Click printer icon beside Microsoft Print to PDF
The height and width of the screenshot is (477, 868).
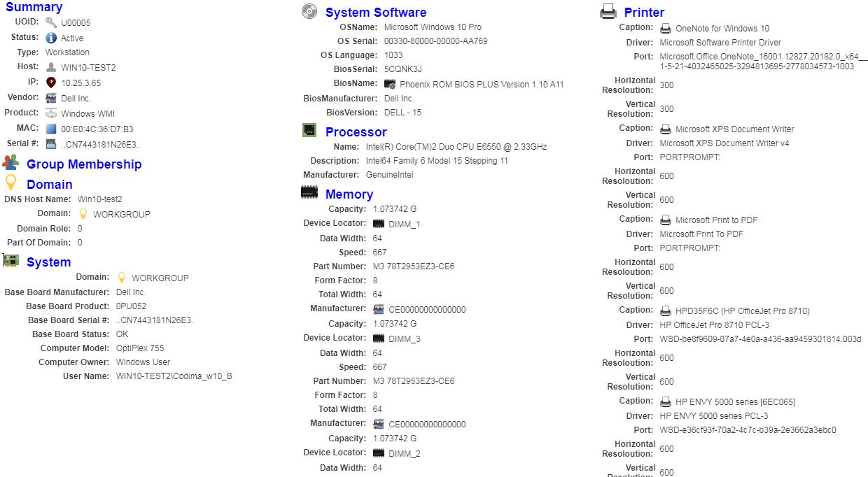pyautogui.click(x=666, y=220)
